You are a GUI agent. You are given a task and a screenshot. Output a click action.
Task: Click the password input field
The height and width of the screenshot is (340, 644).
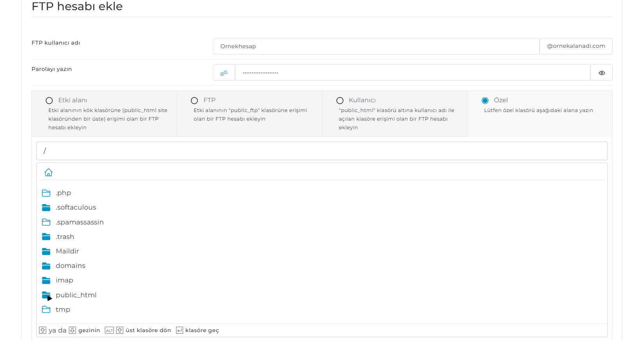coord(412,73)
